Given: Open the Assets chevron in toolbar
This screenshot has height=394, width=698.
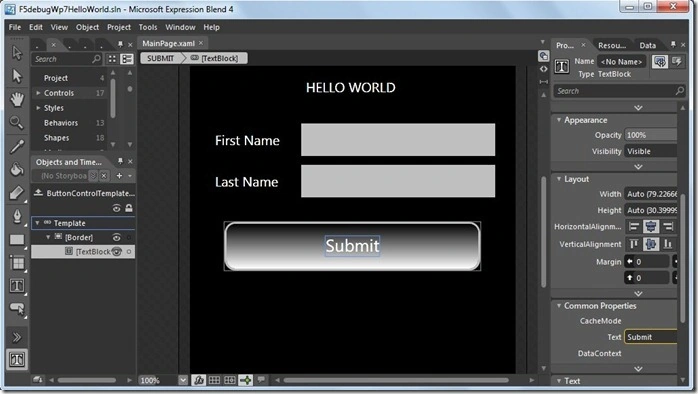Looking at the screenshot, I should 17,337.
